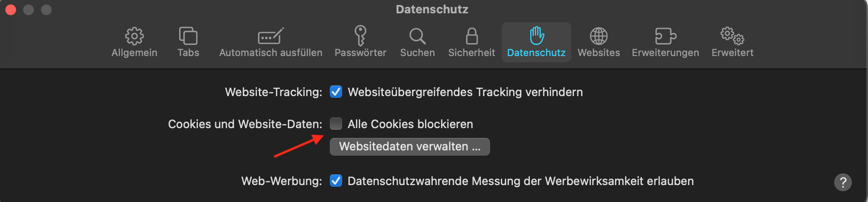The image size is (868, 202).
Task: Open the Suchen magnifier icon
Action: [x=417, y=36]
